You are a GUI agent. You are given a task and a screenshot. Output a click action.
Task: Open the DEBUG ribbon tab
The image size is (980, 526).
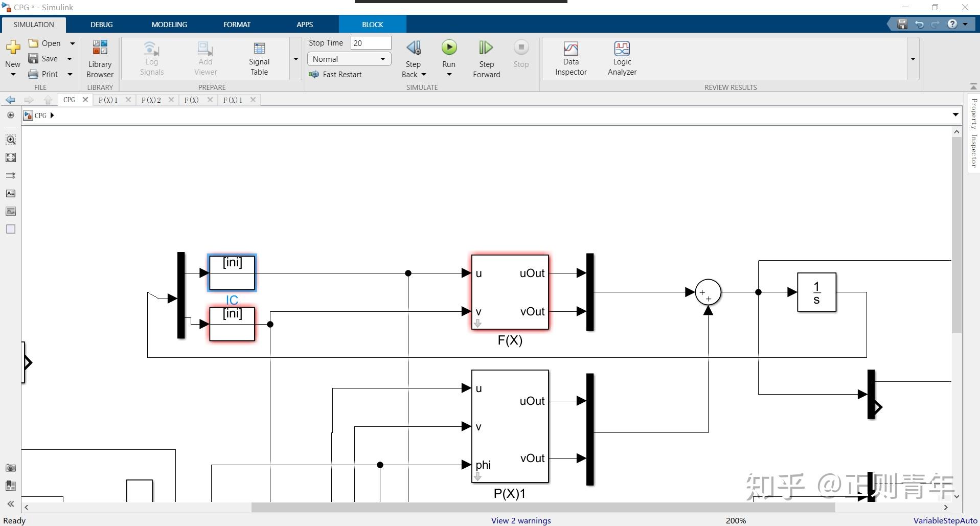(x=102, y=25)
